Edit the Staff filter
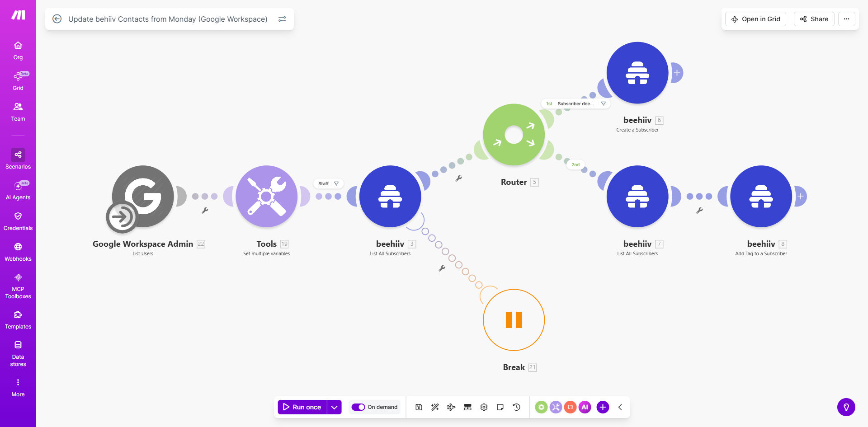Viewport: 868px width, 427px height. 328,183
